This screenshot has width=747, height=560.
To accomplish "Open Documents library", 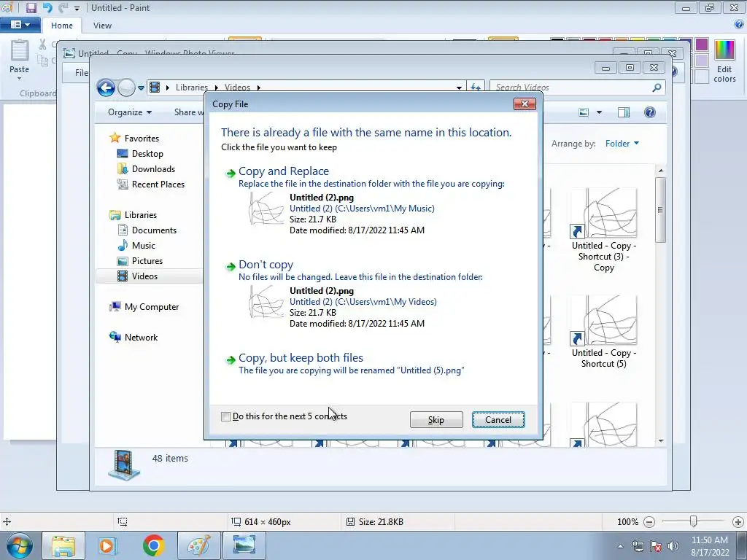I will tap(154, 230).
